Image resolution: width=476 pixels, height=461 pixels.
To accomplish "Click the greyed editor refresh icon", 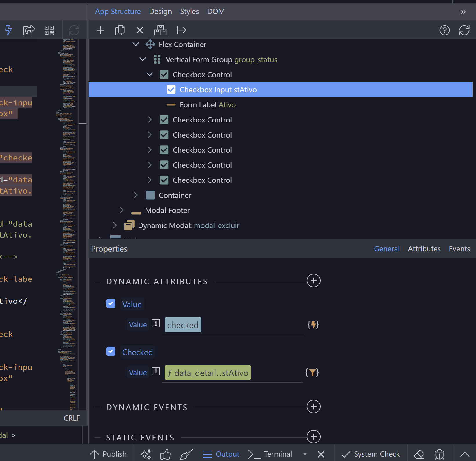I will coord(74,30).
